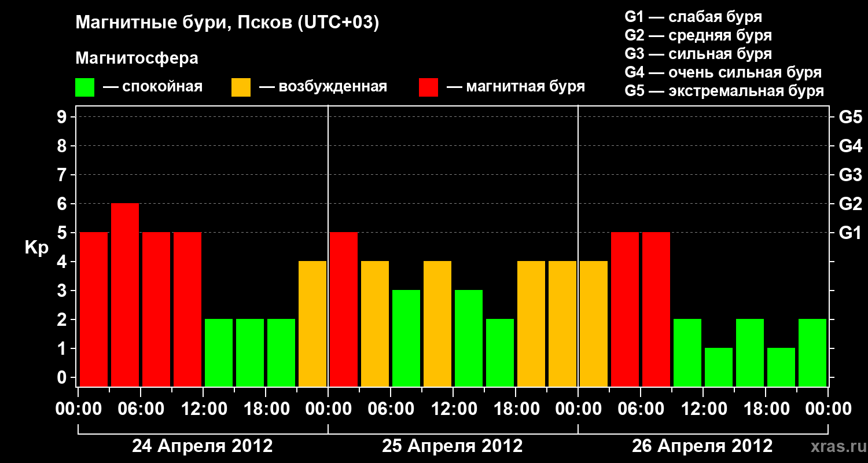Click the 'Kp' y-axis title

point(37,248)
